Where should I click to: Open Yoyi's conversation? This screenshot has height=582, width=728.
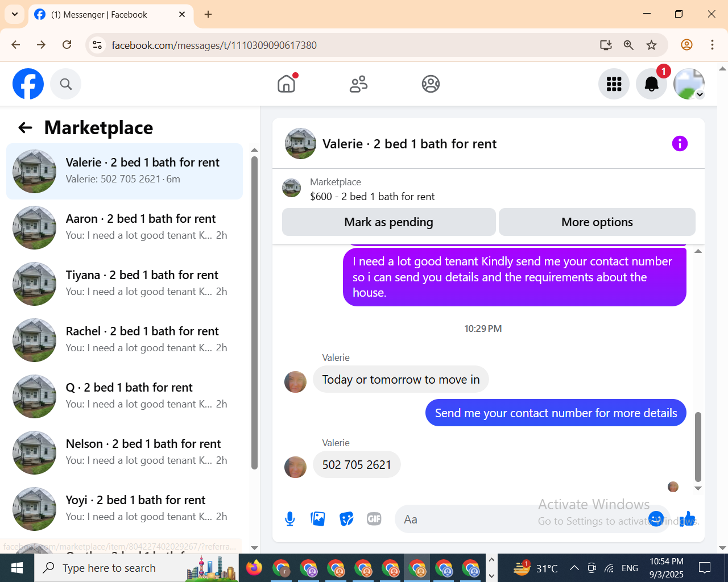(x=125, y=509)
